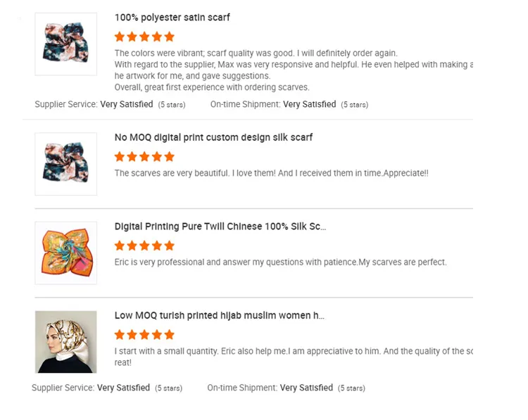528x420 pixels.
Task: Click the first review's Supplier Service Very Satisfied
Action: (127, 104)
